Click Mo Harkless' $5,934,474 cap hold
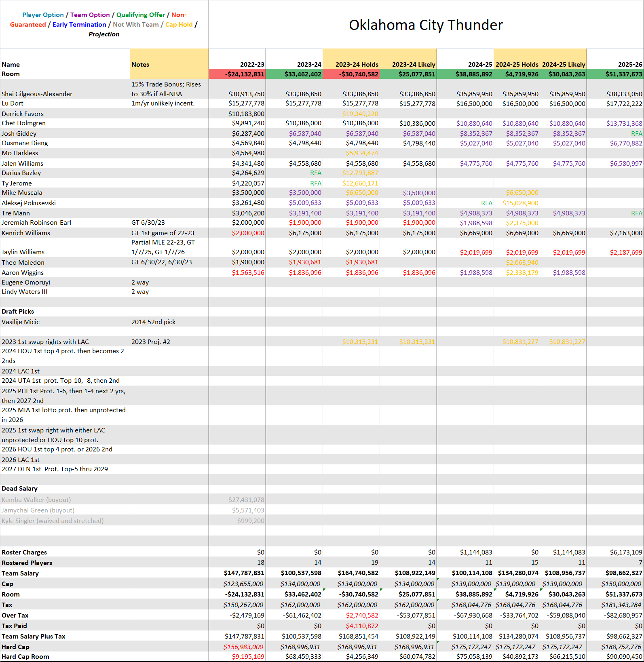644x662 pixels. [362, 153]
